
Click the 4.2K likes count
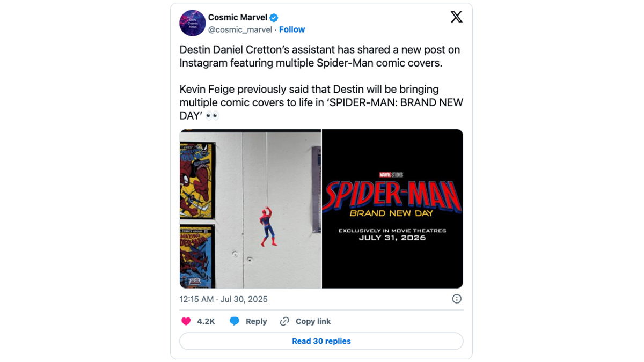coord(206,321)
